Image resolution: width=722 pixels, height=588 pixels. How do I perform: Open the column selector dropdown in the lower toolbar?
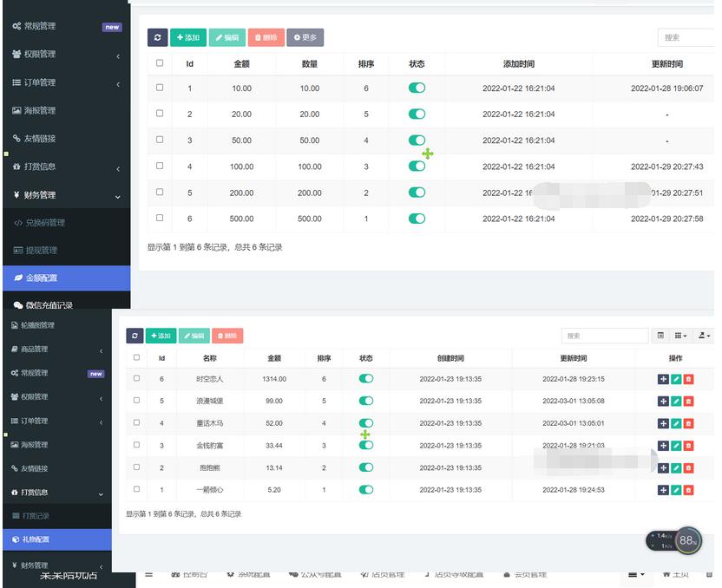coord(681,336)
